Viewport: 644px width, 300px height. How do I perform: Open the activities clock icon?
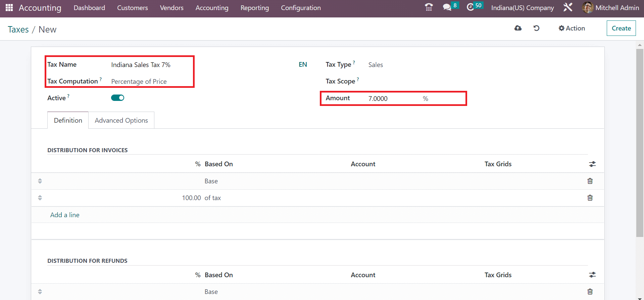(x=470, y=7)
